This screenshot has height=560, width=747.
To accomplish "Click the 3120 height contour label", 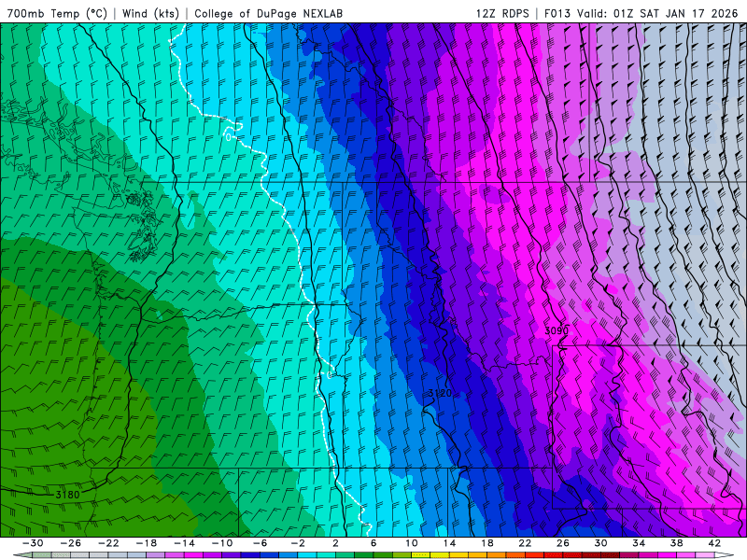I will tap(440, 393).
